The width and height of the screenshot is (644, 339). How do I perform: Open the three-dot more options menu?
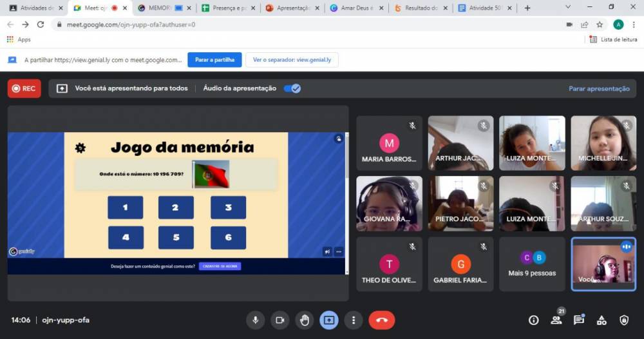tap(354, 320)
